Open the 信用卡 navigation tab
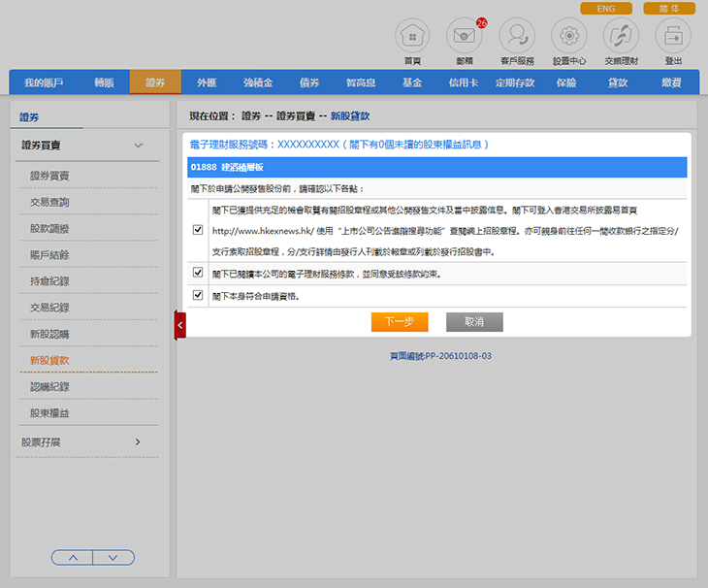Screen dimensions: 708x588 point(463,83)
